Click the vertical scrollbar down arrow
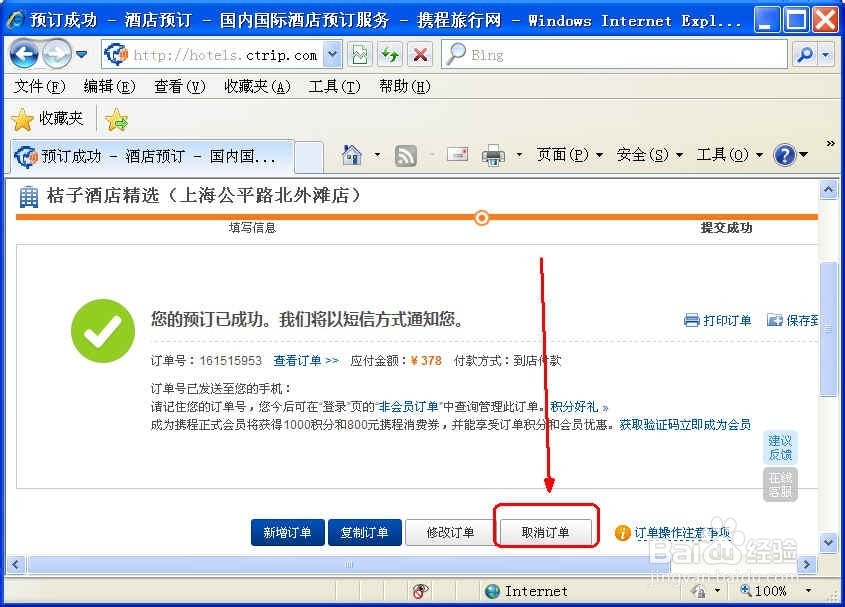Image resolution: width=845 pixels, height=607 pixels. pos(828,543)
